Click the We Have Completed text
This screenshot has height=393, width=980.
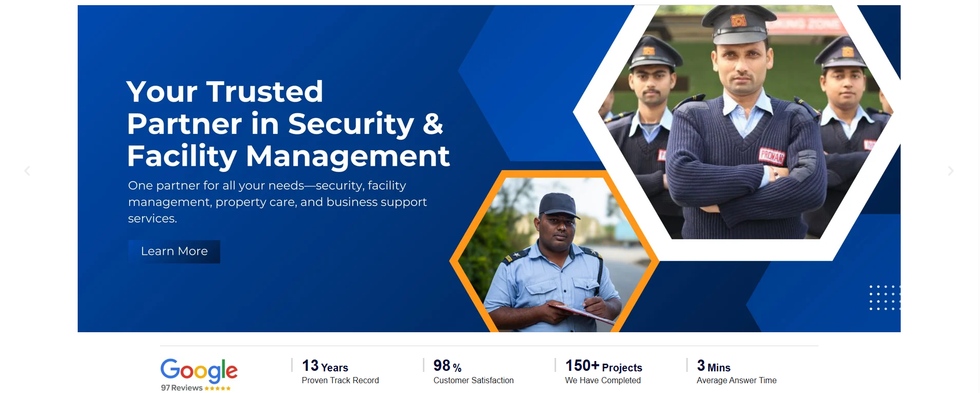point(603,381)
